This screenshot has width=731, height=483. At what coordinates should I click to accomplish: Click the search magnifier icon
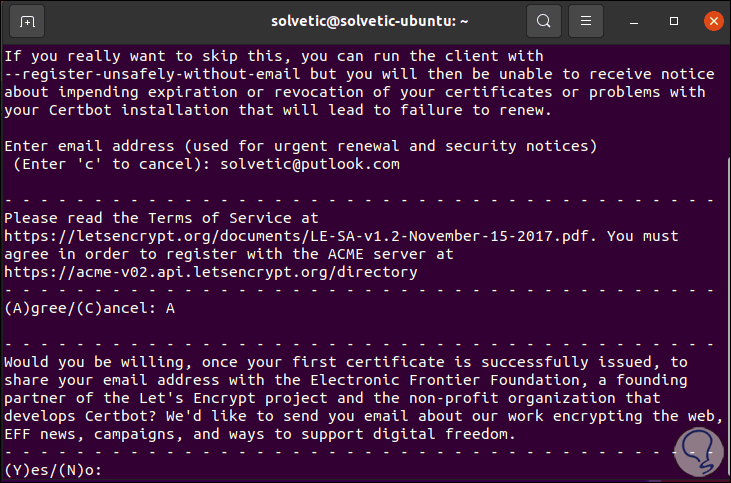[543, 20]
